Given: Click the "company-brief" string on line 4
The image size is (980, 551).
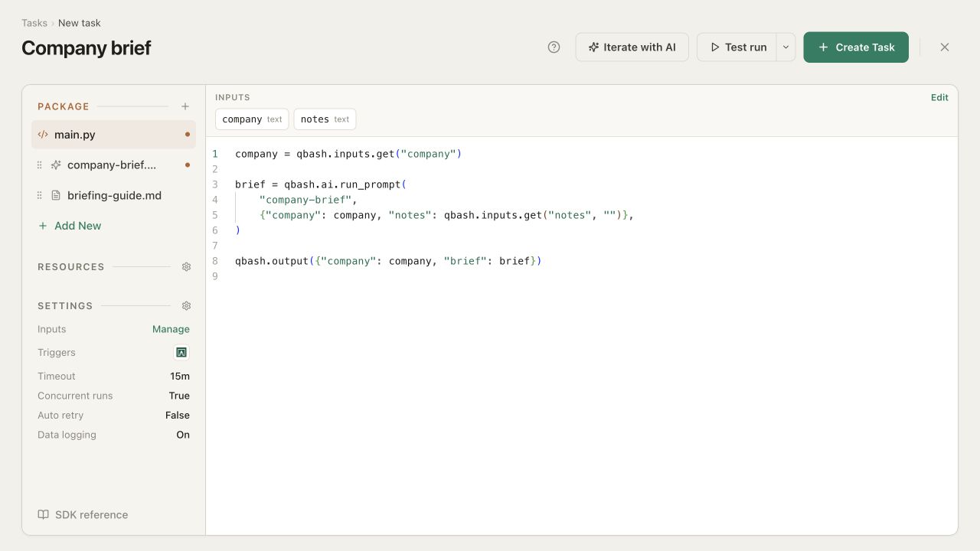Looking at the screenshot, I should pos(305,200).
